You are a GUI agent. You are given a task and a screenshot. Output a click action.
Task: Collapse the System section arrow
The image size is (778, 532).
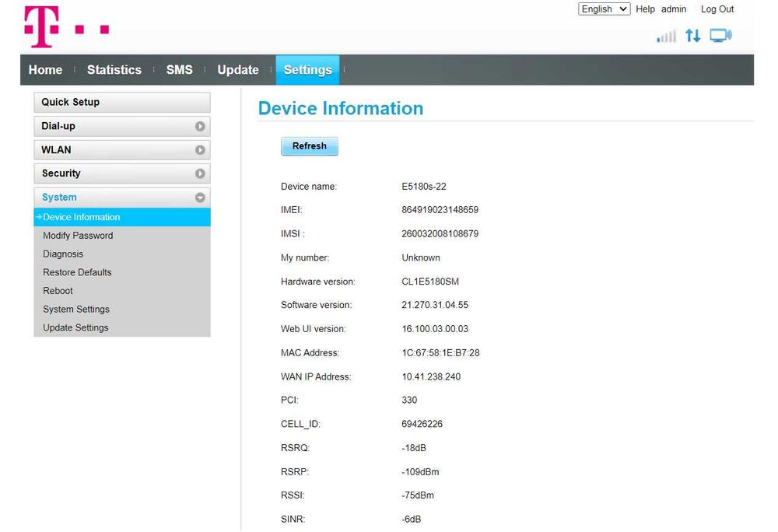tap(200, 198)
